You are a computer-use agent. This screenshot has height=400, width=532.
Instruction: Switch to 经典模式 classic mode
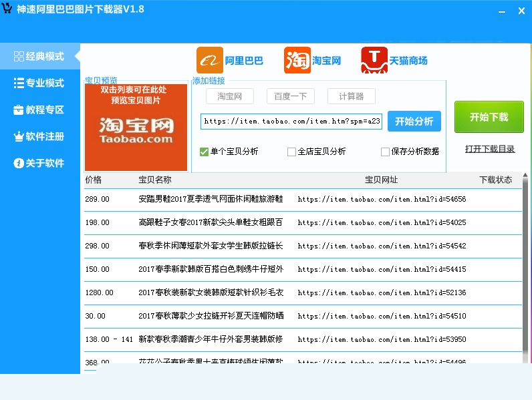tap(39, 56)
